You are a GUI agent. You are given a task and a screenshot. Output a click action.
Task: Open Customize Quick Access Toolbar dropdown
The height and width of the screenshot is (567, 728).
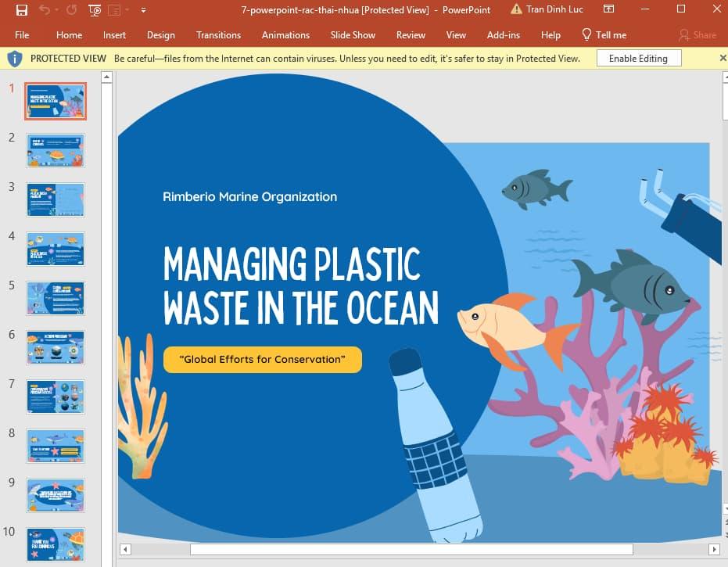tap(143, 10)
